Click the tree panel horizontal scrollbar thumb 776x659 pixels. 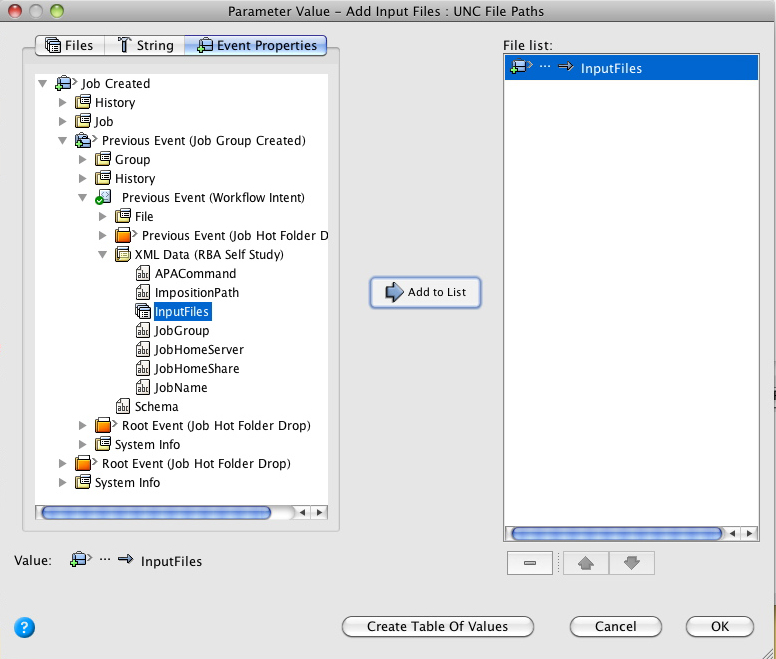pos(156,513)
